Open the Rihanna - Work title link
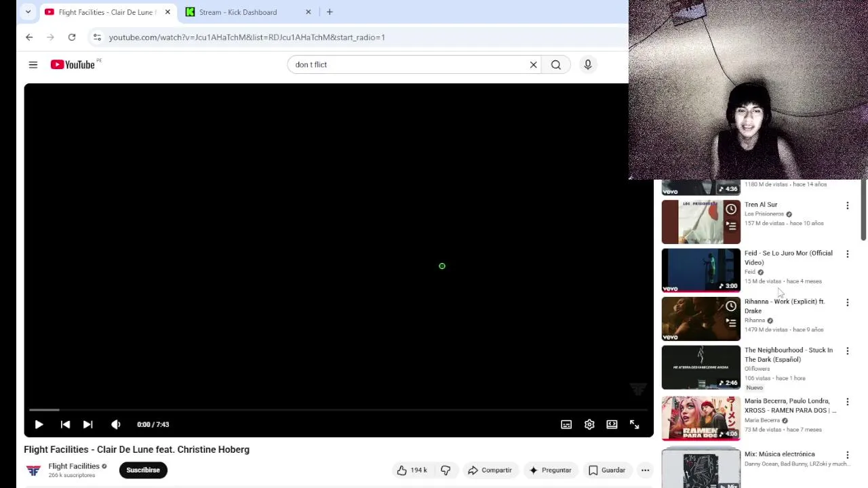Image resolution: width=868 pixels, height=488 pixels. tap(785, 306)
